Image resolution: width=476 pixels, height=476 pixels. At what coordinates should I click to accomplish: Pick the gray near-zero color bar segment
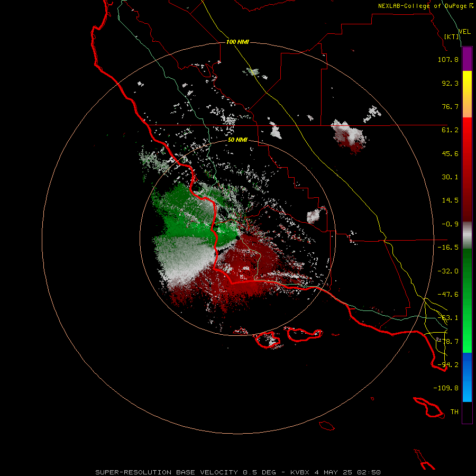[x=467, y=234]
